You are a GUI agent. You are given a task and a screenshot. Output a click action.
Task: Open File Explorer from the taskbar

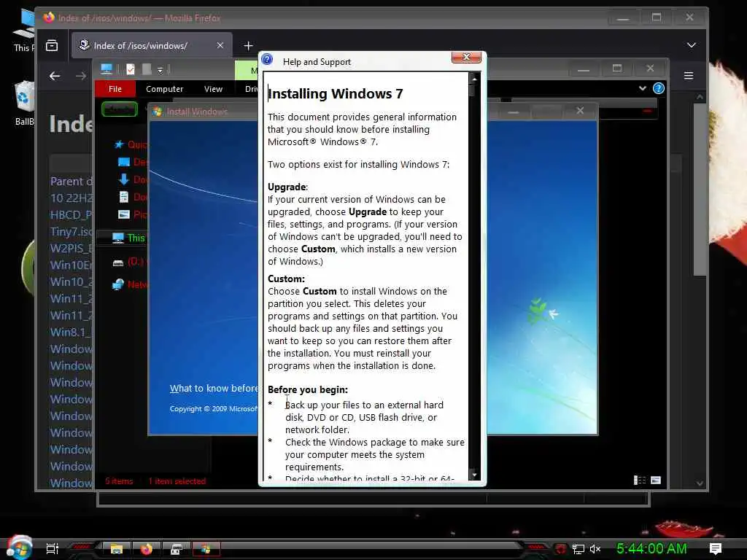click(x=117, y=549)
